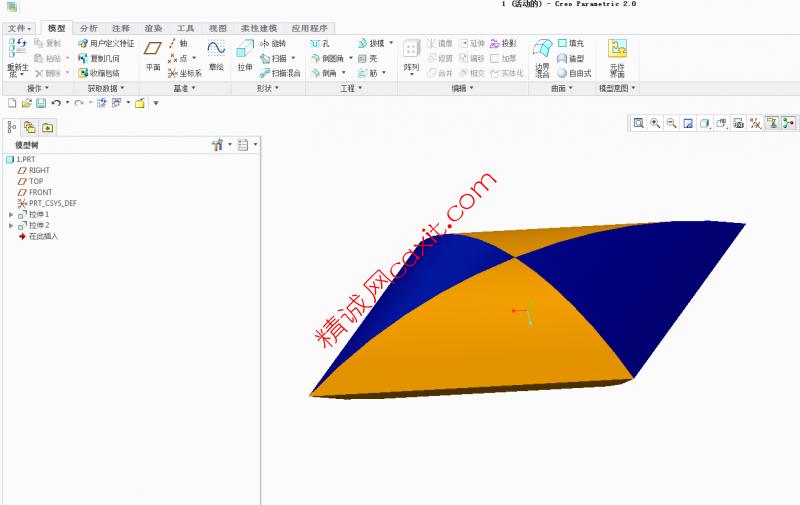Choose the 旋转 (Revolve) tool
The height and width of the screenshot is (505, 800).
tap(273, 43)
